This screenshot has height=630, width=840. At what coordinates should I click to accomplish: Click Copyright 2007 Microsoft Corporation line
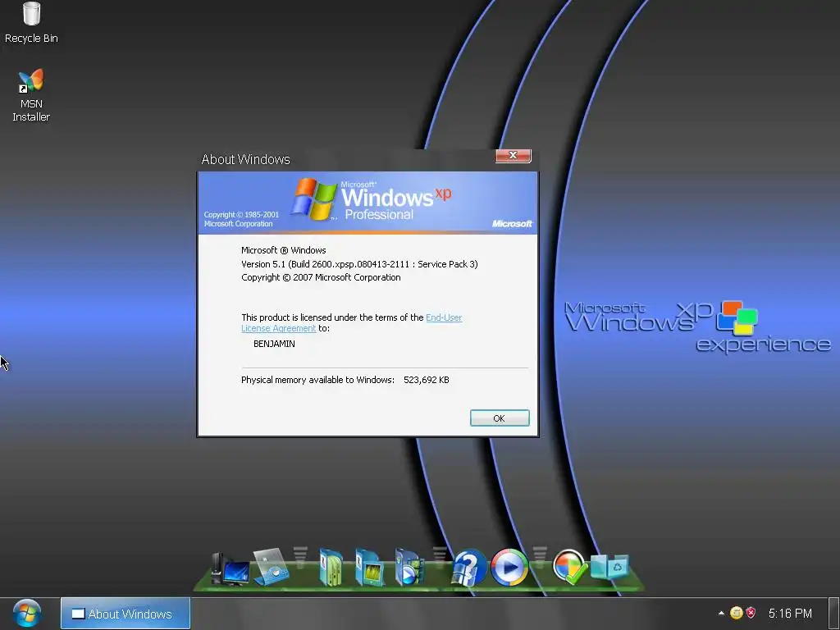coord(321,277)
